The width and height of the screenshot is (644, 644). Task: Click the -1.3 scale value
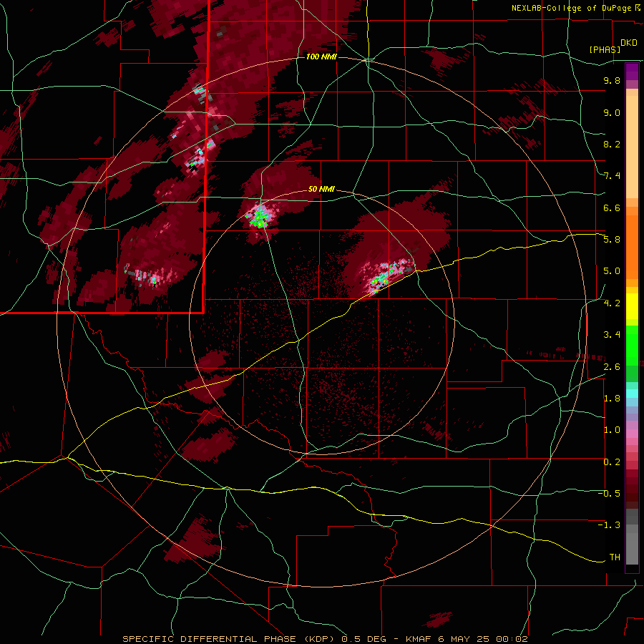(x=609, y=525)
